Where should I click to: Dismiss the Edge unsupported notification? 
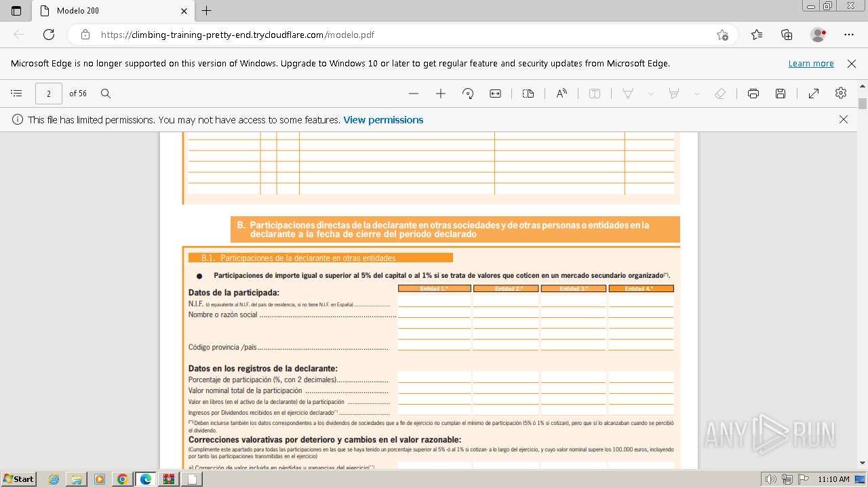[x=852, y=63]
